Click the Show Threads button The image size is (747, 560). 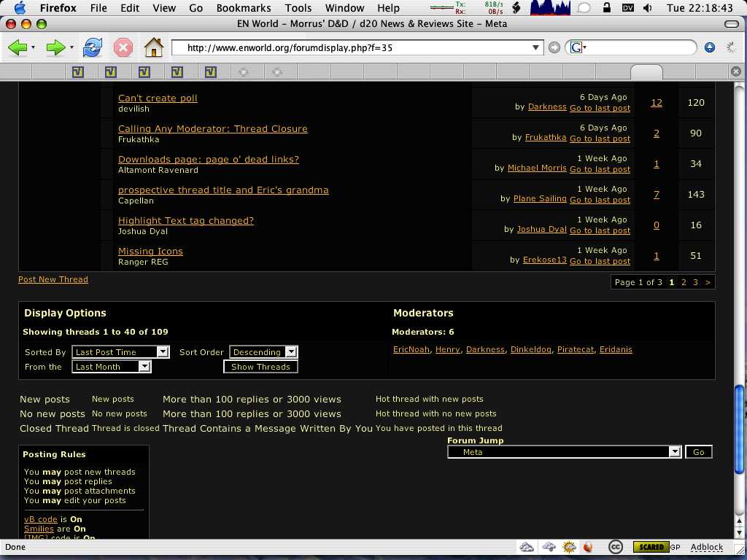[x=260, y=367]
